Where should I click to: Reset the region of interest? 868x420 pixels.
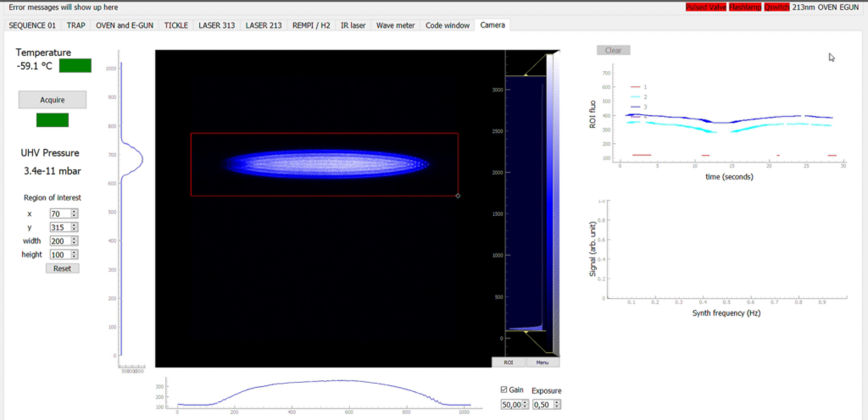(62, 268)
